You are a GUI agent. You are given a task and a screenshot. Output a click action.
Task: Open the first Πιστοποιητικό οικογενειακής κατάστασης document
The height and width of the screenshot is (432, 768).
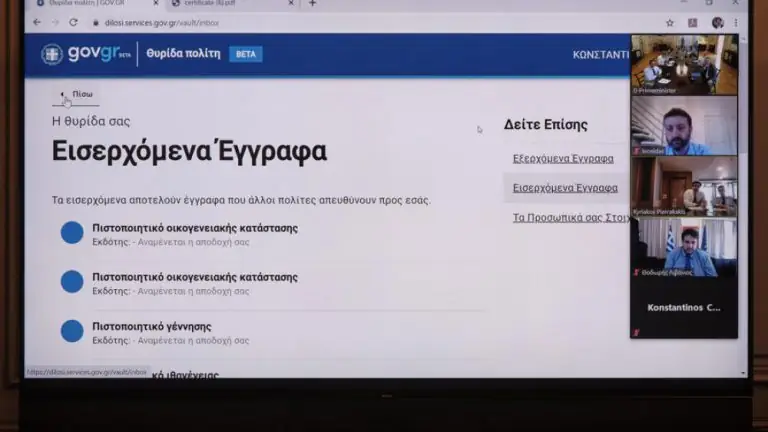point(195,228)
